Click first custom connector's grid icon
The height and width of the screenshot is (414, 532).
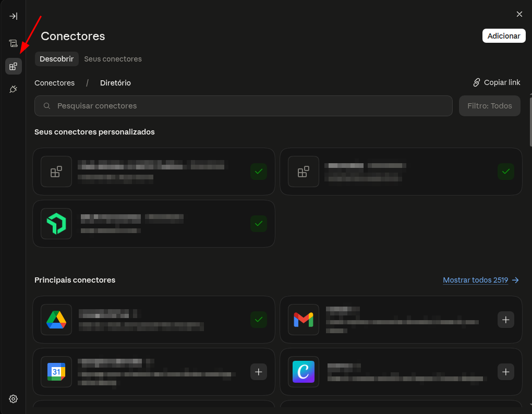pos(56,172)
